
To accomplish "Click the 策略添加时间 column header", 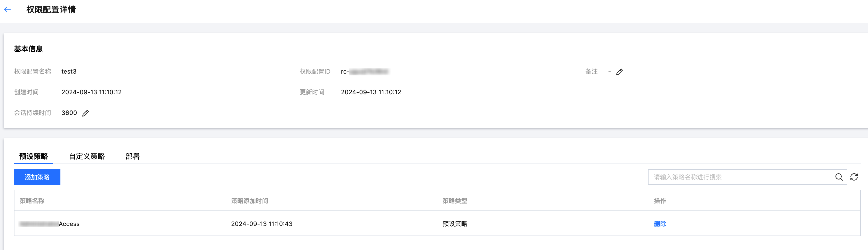I will click(x=249, y=201).
